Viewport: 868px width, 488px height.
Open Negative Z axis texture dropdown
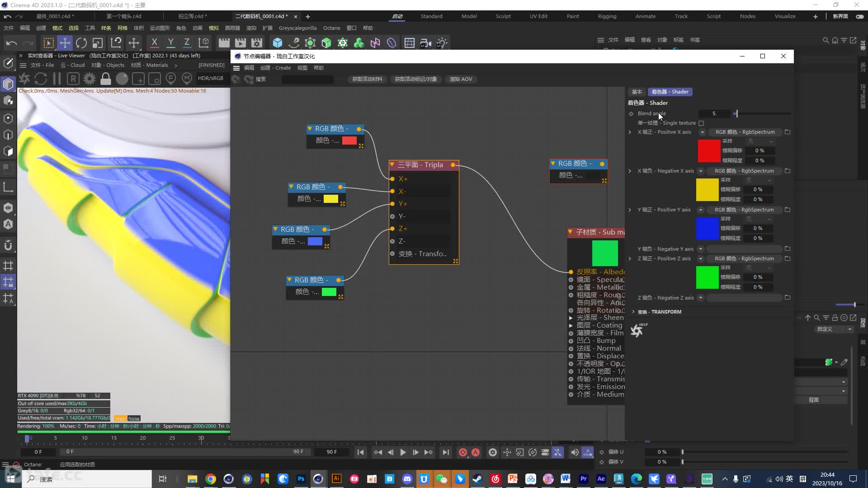(701, 298)
